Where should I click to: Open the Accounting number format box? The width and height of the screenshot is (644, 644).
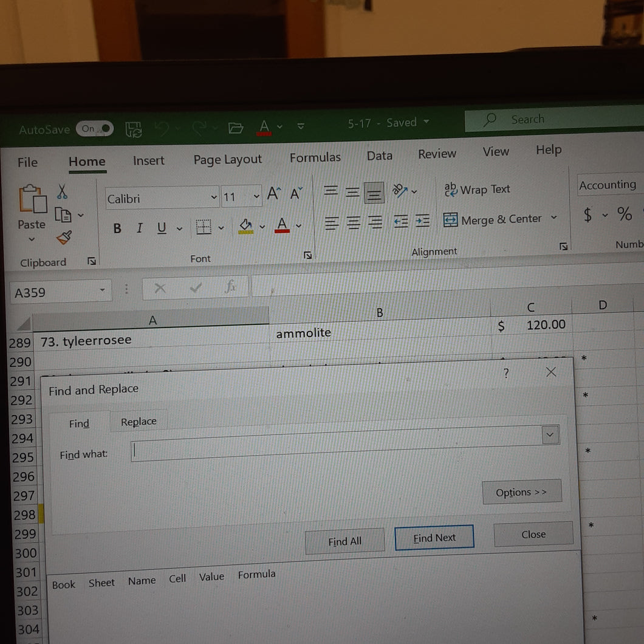(x=611, y=185)
